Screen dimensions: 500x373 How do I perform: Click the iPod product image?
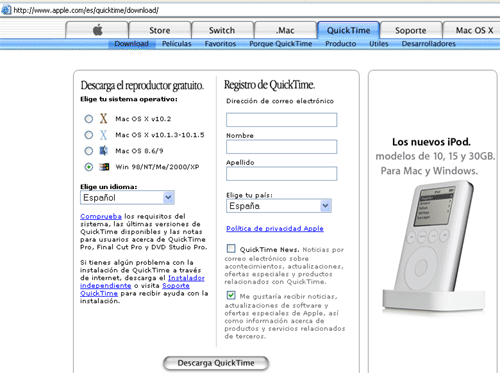point(434,247)
